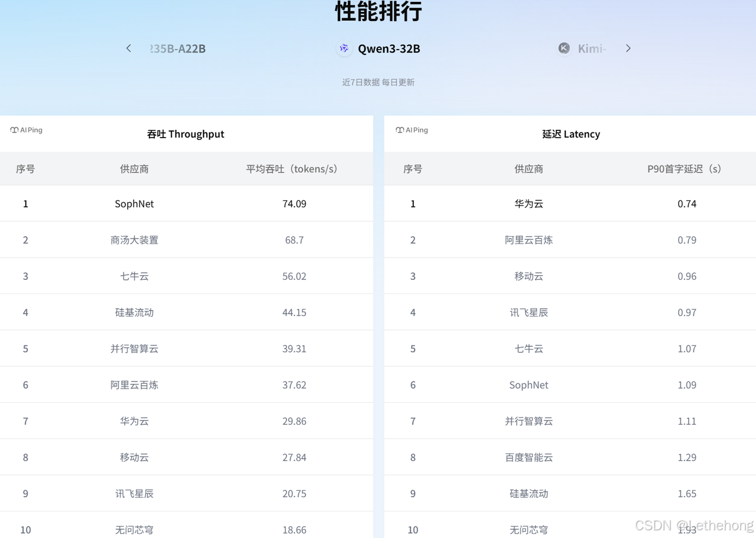756x538 pixels.
Task: Go to next model with right chevron
Action: [628, 48]
